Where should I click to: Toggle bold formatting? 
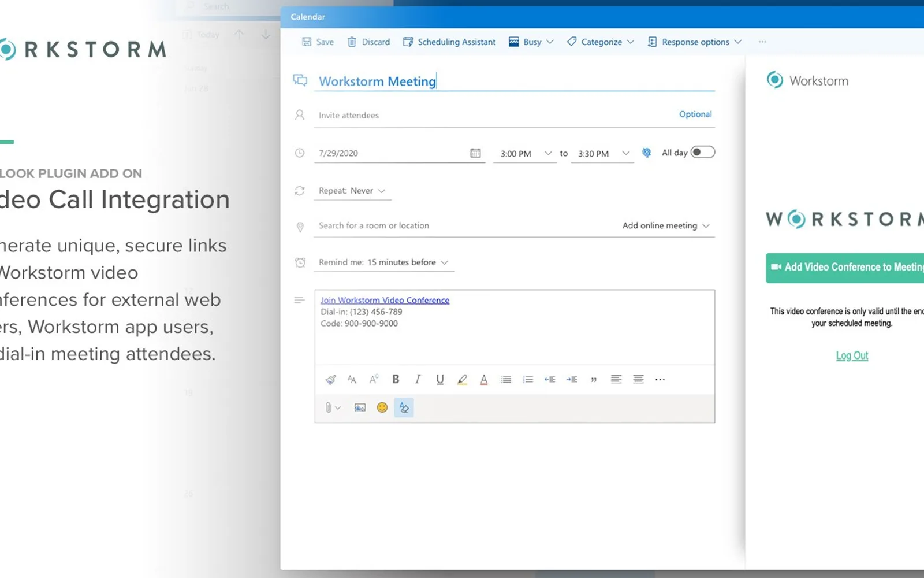click(x=396, y=379)
